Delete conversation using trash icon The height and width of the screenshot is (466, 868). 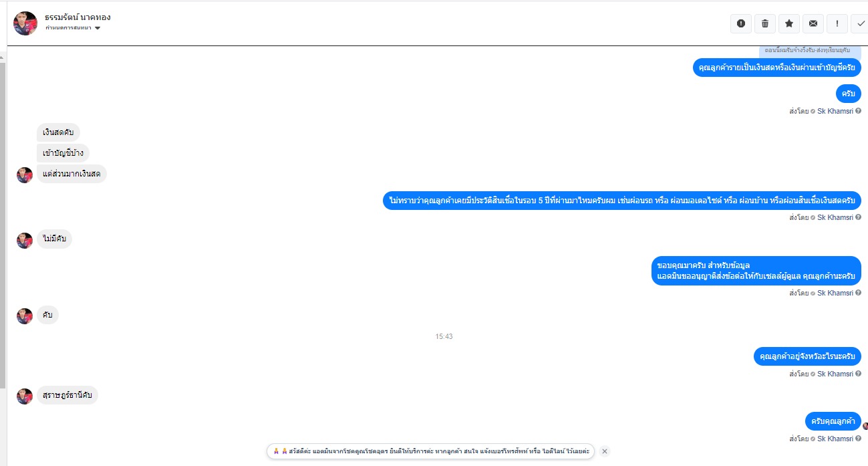[x=765, y=23]
